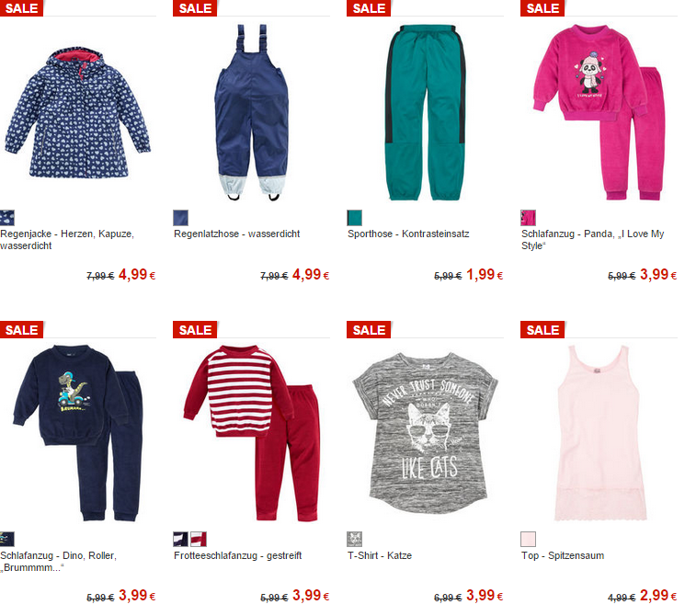The width and height of the screenshot is (685, 616).
Task: Choose the red striped swatch for Frotteeschlafanzug
Action: tap(199, 539)
